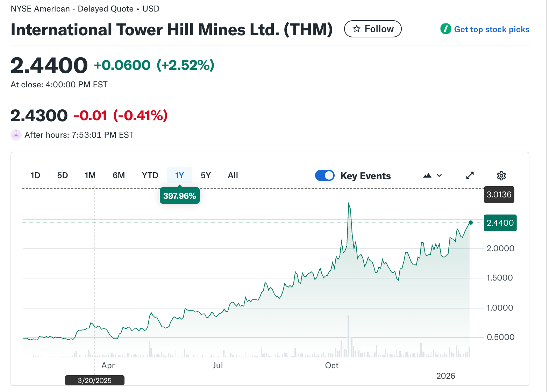The image size is (549, 392).
Task: Open chart settings gear icon
Action: (x=501, y=176)
